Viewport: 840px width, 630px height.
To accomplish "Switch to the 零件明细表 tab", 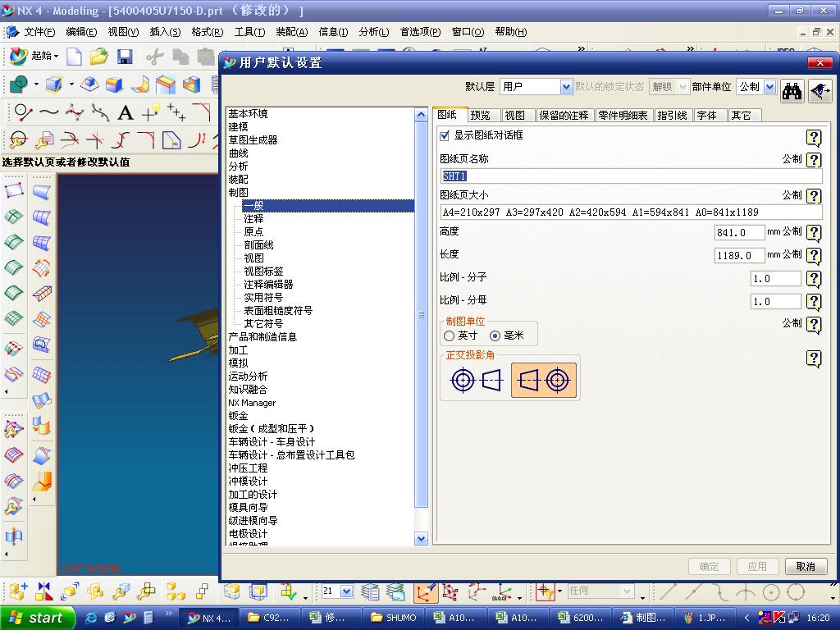I will pyautogui.click(x=623, y=115).
